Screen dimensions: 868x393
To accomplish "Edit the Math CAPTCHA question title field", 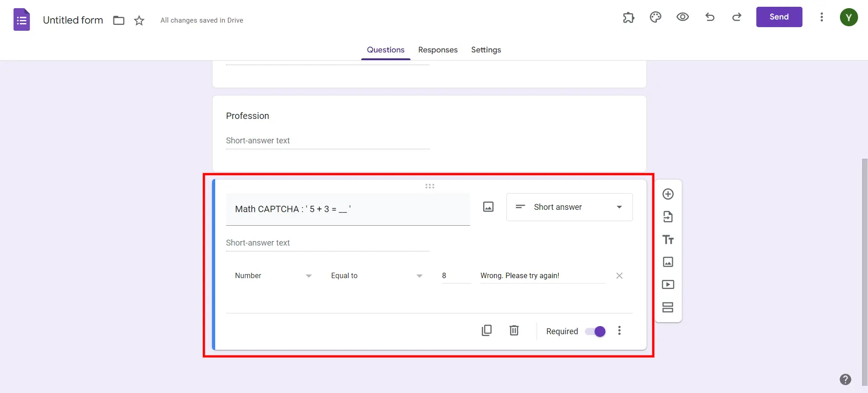I will [348, 209].
